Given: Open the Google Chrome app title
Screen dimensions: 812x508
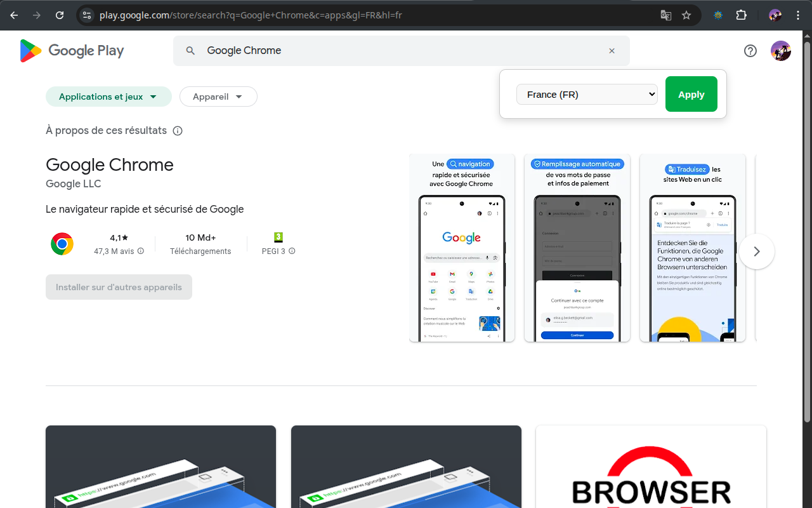Looking at the screenshot, I should 110,164.
